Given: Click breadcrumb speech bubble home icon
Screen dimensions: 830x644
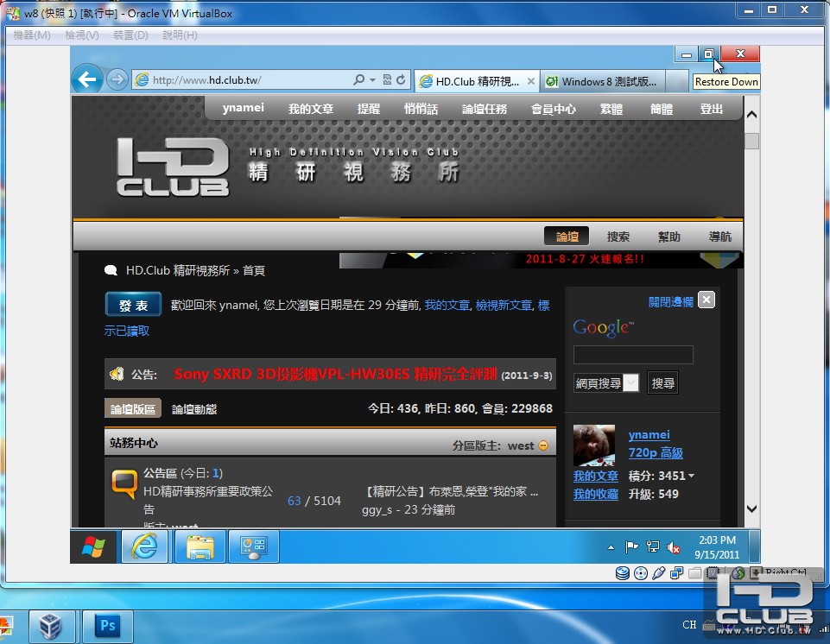Looking at the screenshot, I should (x=111, y=270).
